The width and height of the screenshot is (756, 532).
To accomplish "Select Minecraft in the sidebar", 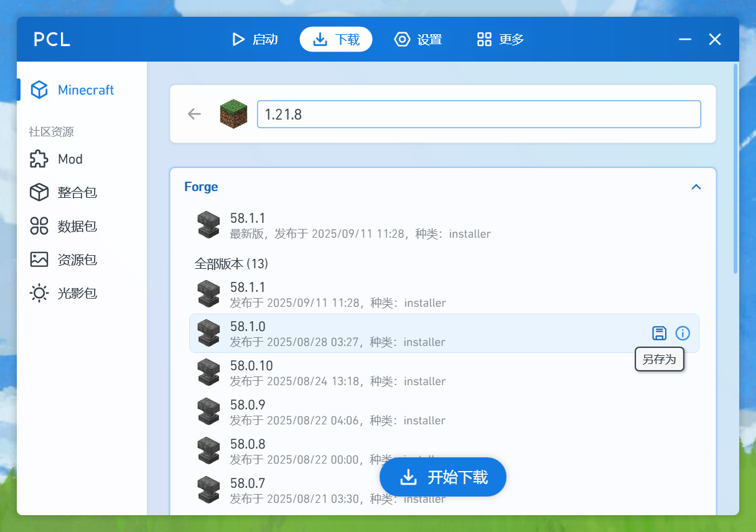I will tap(82, 90).
